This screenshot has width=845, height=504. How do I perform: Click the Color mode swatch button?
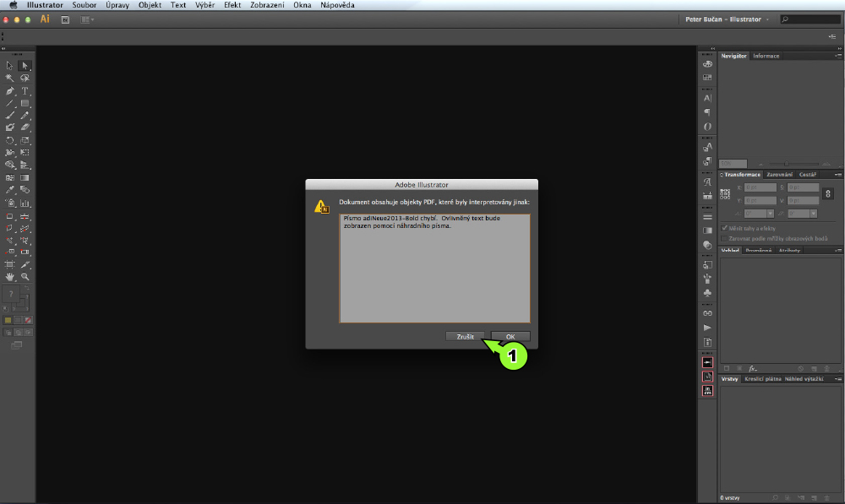(x=8, y=320)
